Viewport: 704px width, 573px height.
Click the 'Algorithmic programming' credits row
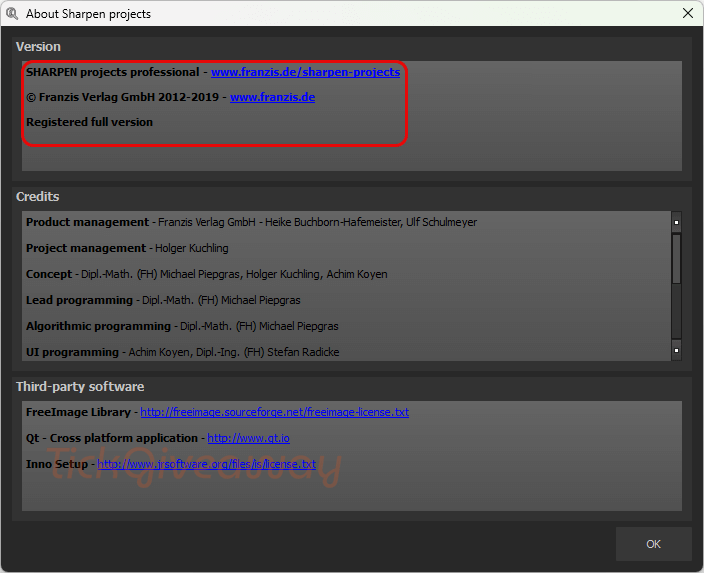click(182, 326)
